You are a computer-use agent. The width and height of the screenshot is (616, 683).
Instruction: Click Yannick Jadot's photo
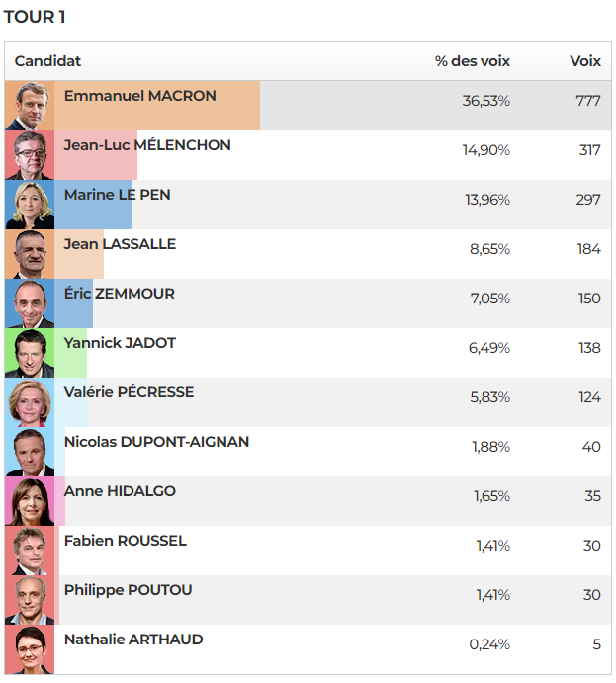(30, 353)
